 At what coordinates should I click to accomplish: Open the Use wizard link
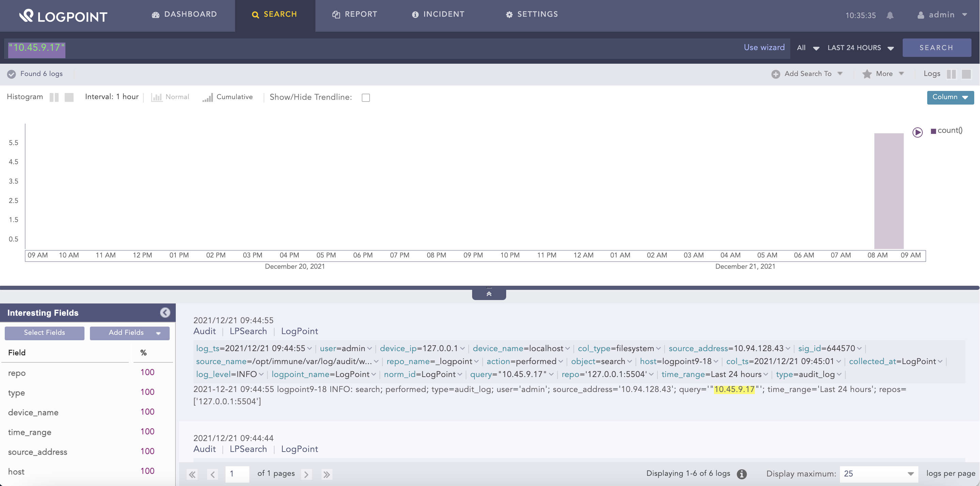764,48
